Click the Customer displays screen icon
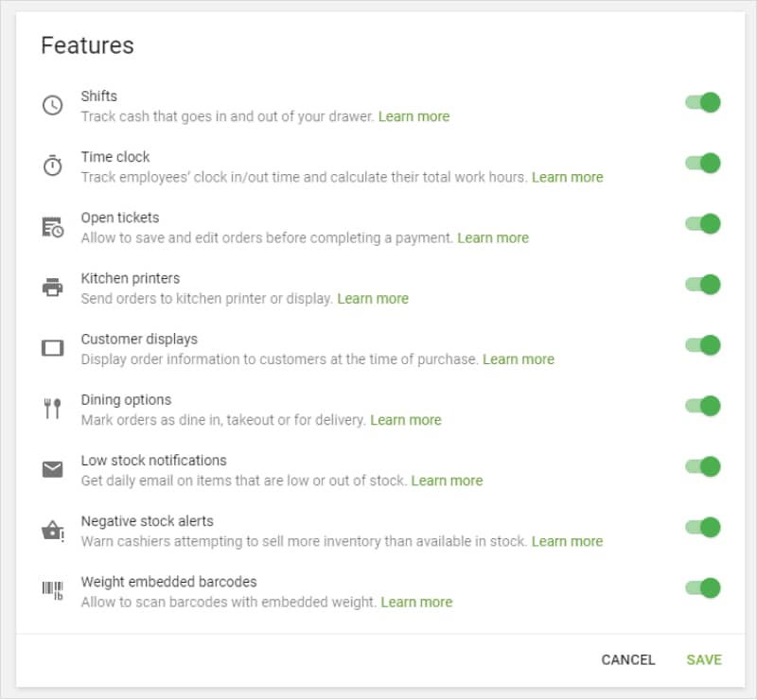 (x=53, y=346)
